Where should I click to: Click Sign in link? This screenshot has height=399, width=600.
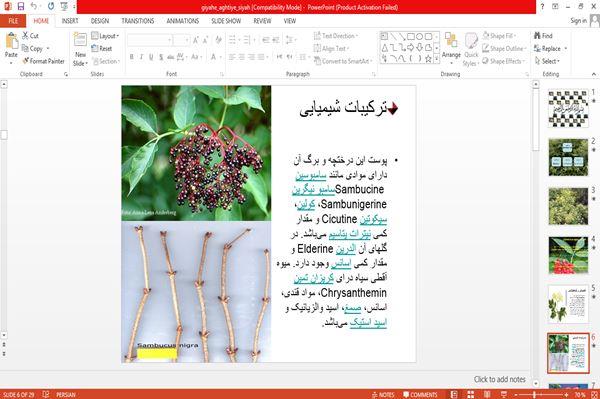click(x=578, y=21)
